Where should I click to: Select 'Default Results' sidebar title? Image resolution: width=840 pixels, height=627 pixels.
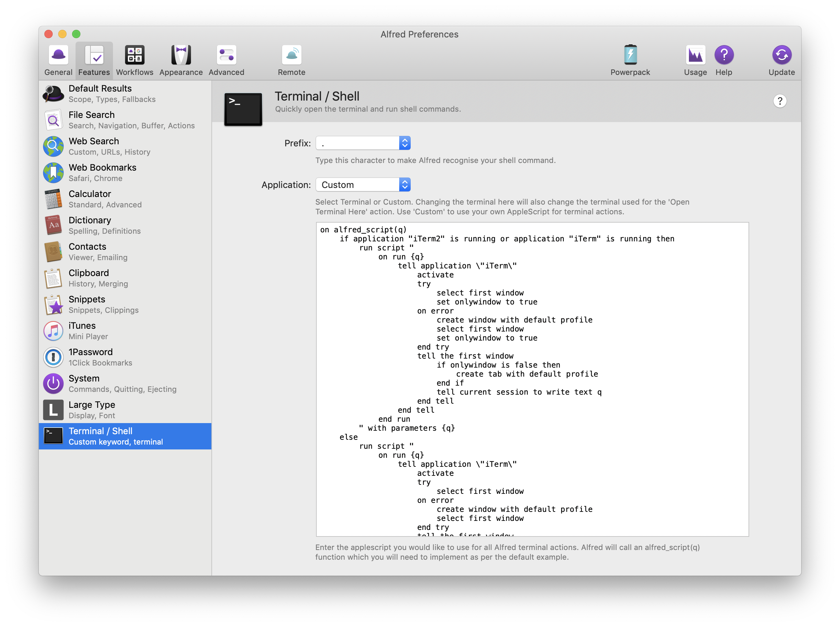coord(100,88)
